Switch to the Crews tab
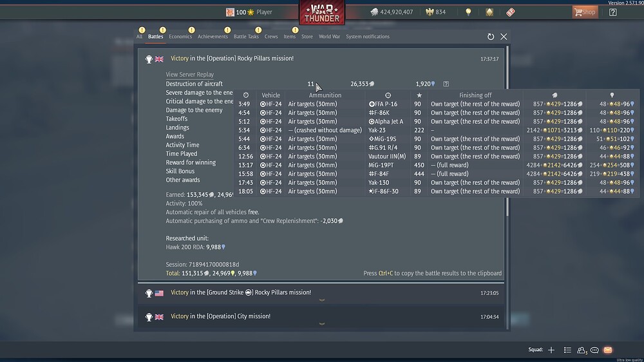The width and height of the screenshot is (644, 362). [271, 37]
